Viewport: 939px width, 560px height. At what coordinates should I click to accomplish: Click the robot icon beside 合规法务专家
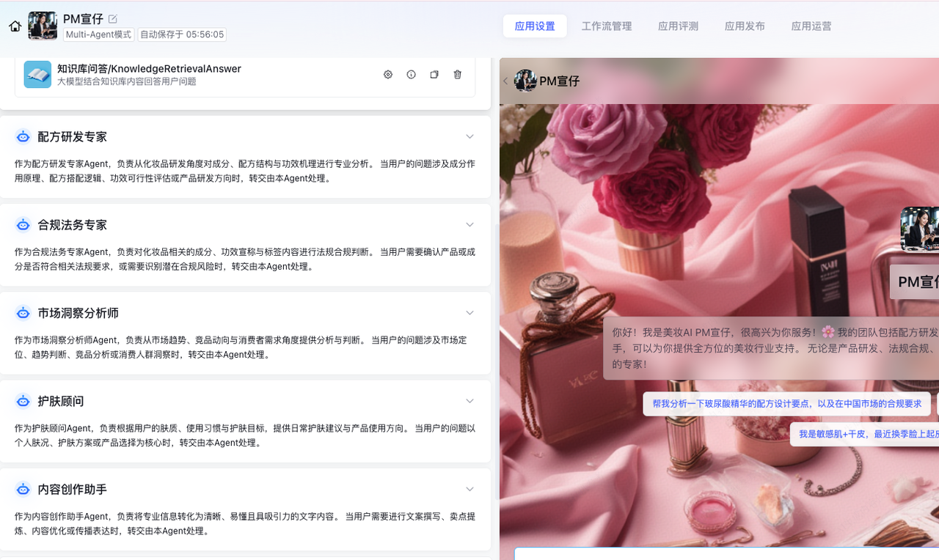(23, 225)
